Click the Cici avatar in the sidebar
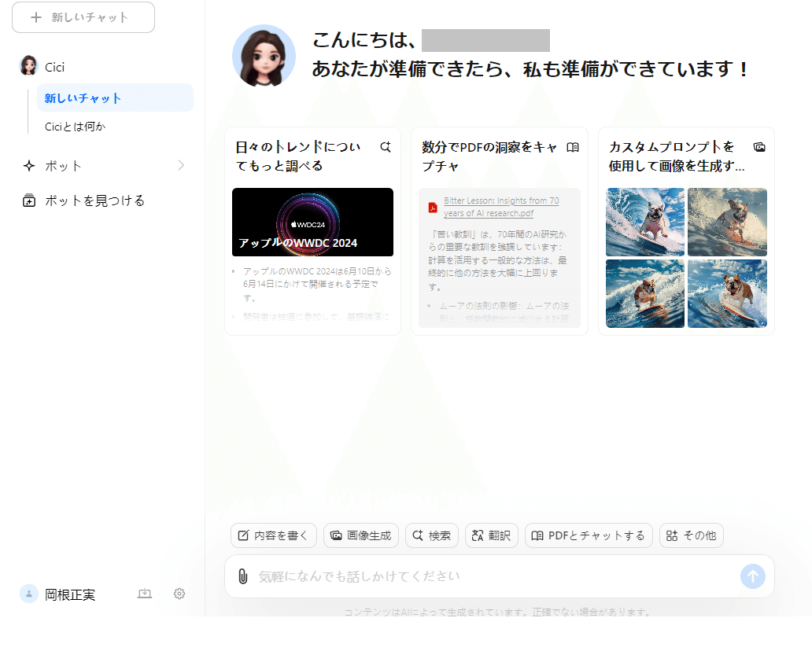 click(x=28, y=66)
